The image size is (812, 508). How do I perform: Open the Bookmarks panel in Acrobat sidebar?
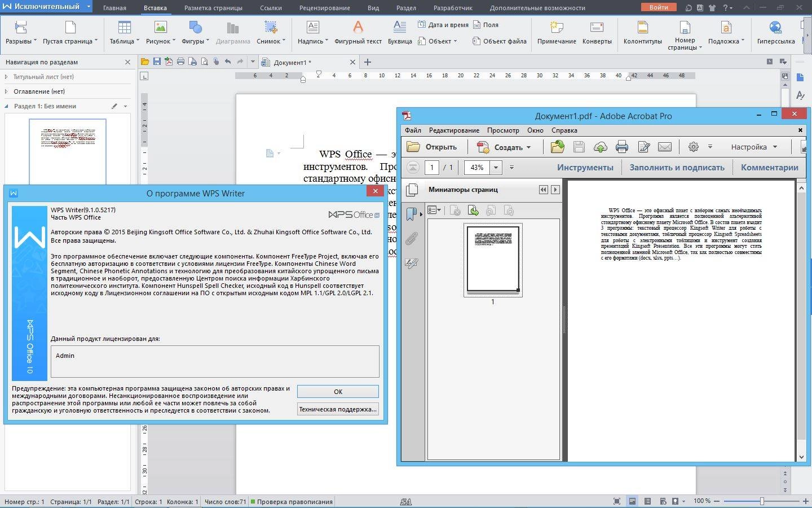click(x=412, y=214)
